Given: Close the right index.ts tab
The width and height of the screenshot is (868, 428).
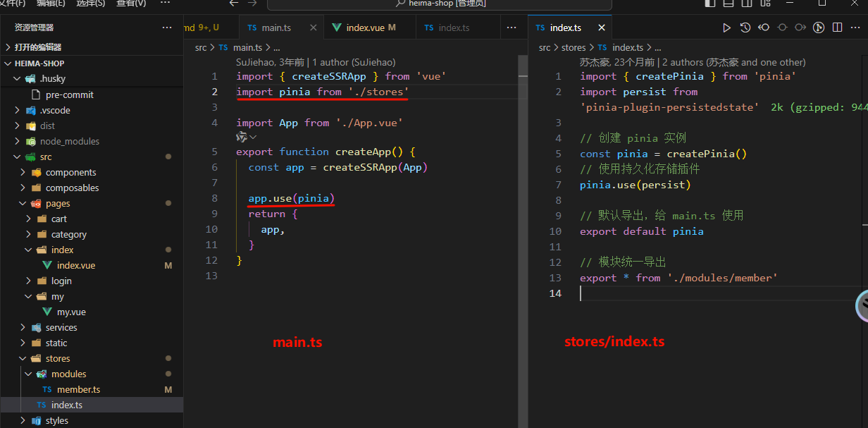Looking at the screenshot, I should 601,27.
